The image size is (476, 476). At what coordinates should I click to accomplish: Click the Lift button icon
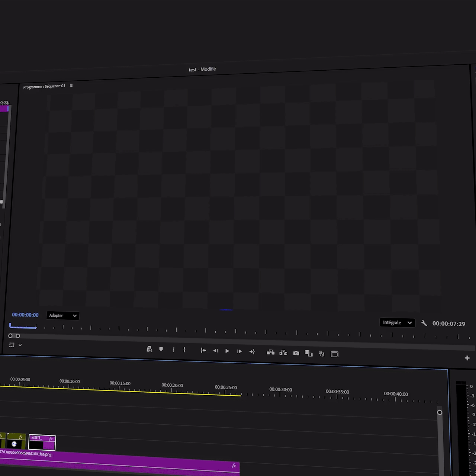271,353
